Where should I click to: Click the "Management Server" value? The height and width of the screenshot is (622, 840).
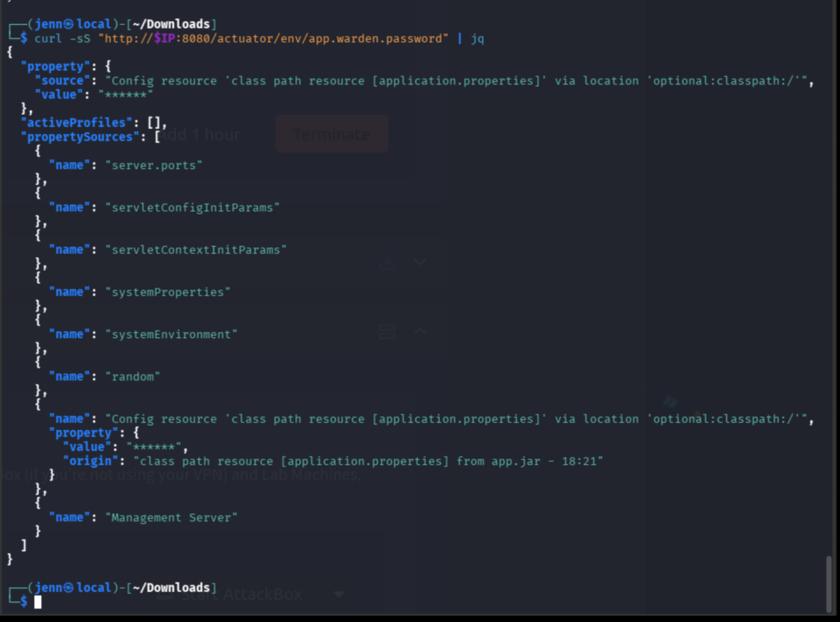171,517
